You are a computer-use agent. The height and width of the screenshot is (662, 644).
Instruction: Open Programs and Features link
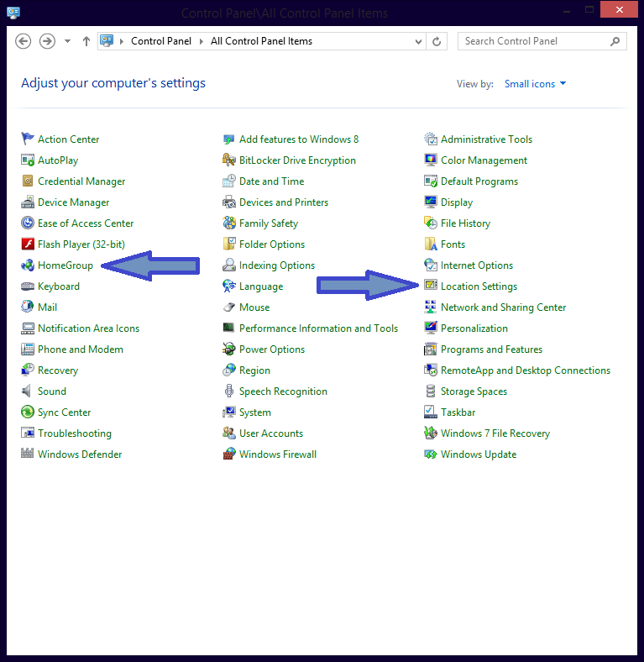(x=492, y=349)
